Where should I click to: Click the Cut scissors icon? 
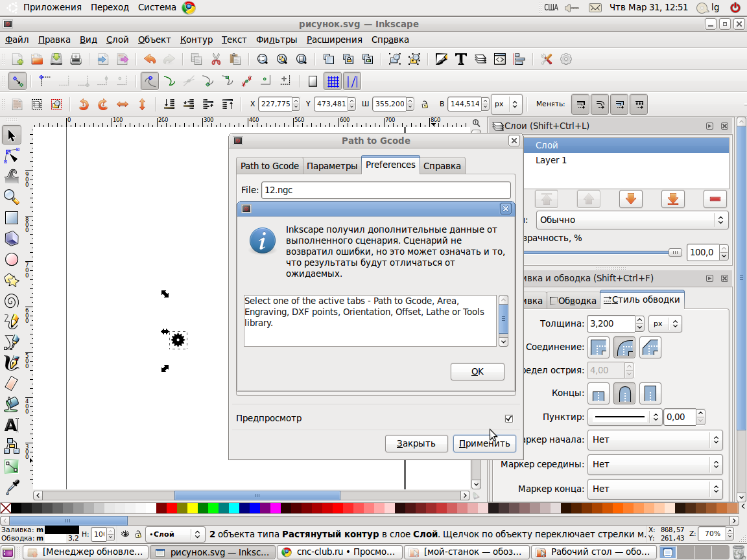point(216,59)
